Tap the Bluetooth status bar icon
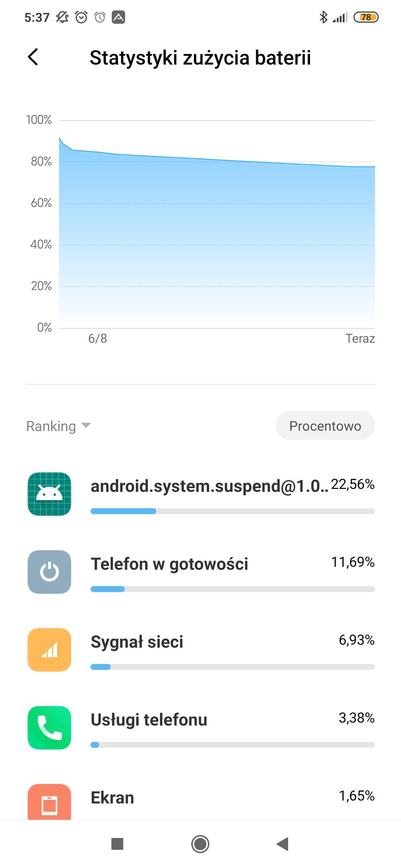Viewport: 401px width, 868px height. 323,17
